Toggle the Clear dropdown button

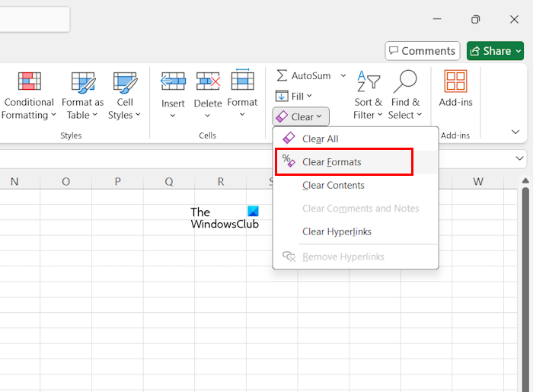point(301,116)
